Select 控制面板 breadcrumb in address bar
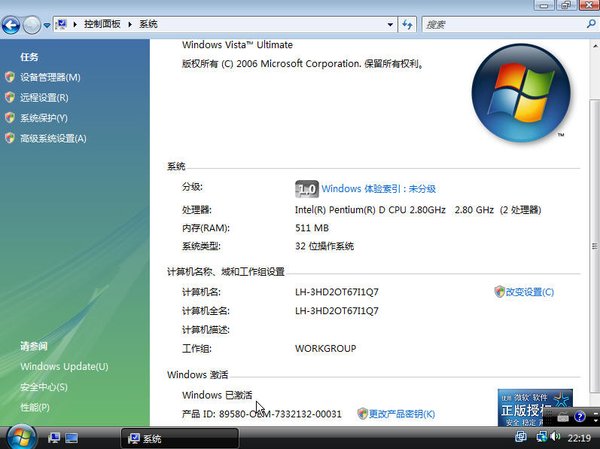The image size is (600, 449). [102, 24]
